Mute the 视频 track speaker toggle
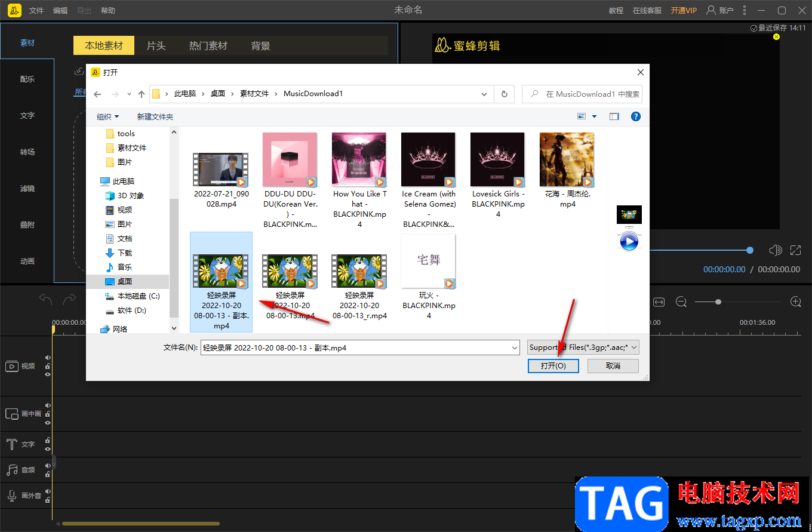The height and width of the screenshot is (532, 812). (x=48, y=358)
